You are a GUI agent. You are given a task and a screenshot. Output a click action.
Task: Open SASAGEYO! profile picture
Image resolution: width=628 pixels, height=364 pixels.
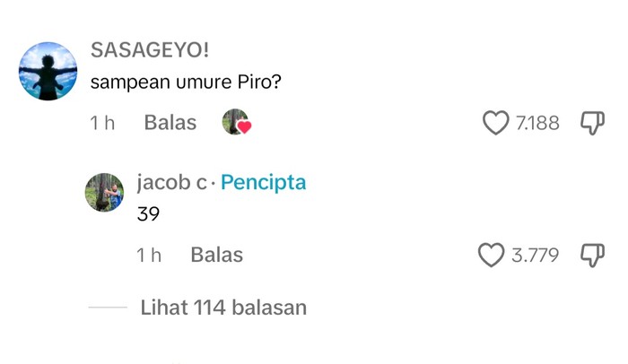pyautogui.click(x=48, y=71)
